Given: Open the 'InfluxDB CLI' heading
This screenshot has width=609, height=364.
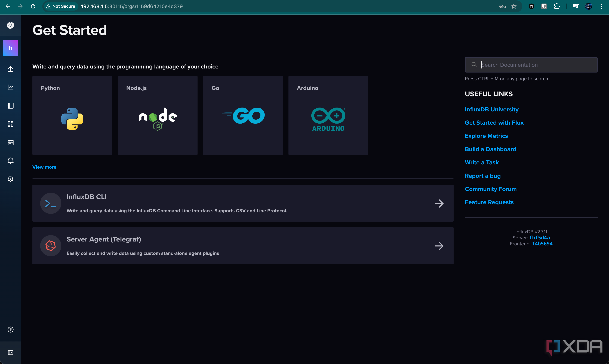Looking at the screenshot, I should pos(87,197).
